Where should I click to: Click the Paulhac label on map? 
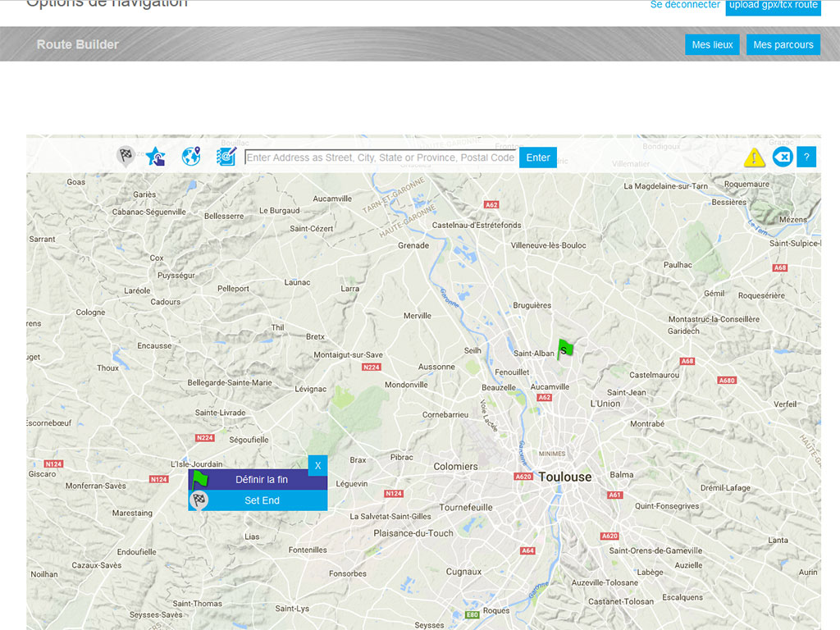pos(678,265)
